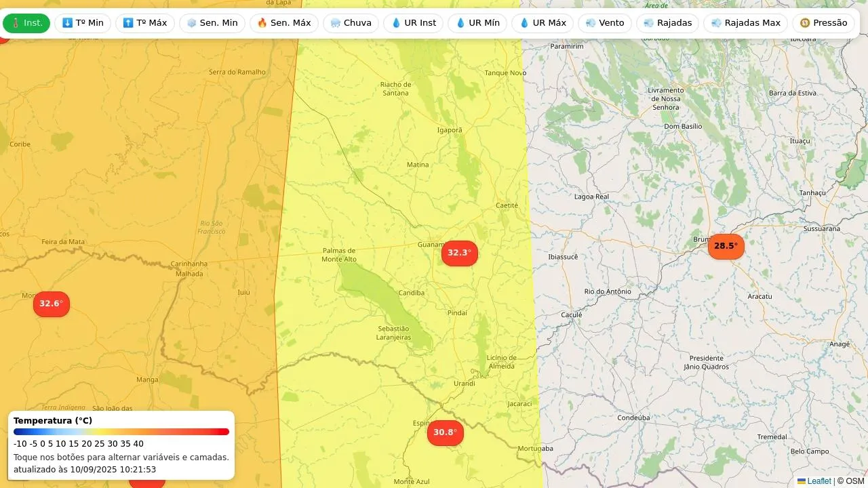
Task: Click the "Caetité" map label
Action: (507, 205)
